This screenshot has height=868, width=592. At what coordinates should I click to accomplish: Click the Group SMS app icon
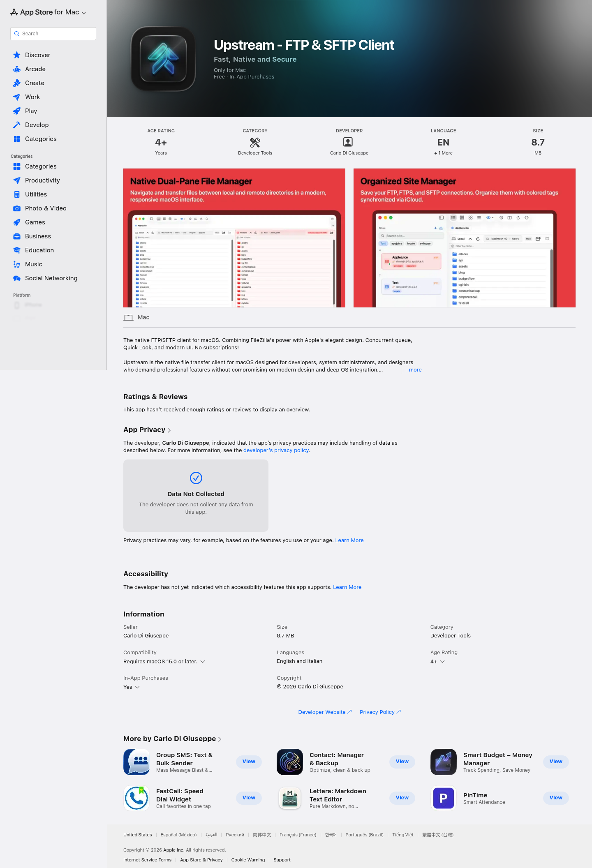point(136,762)
